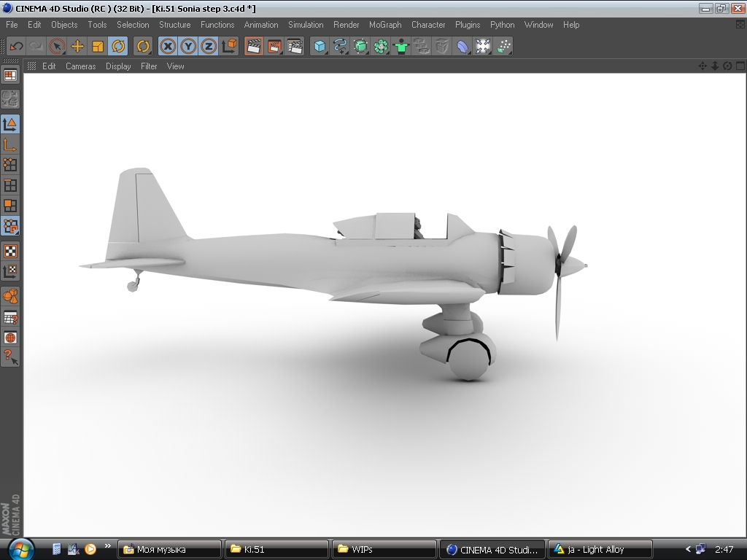747x560 pixels.
Task: Click Render Active View clapperboard icon
Action: 254,47
